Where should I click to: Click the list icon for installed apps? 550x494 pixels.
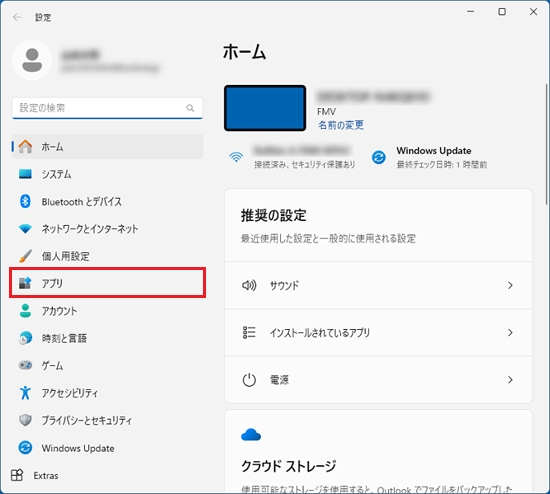[249, 332]
